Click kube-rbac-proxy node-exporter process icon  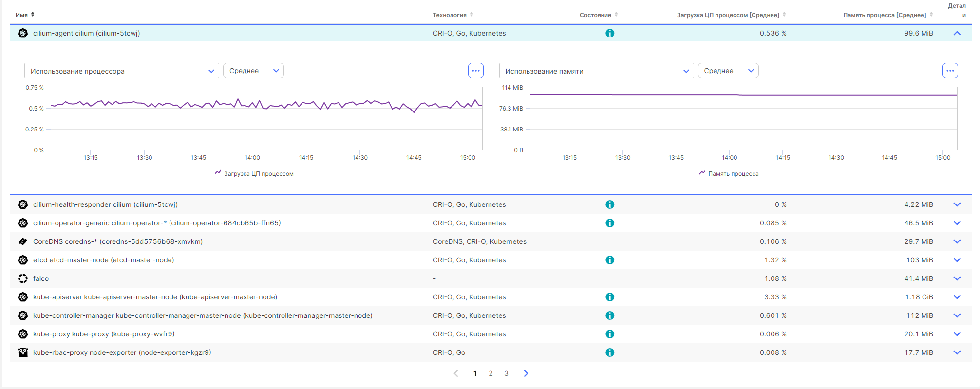click(x=23, y=352)
